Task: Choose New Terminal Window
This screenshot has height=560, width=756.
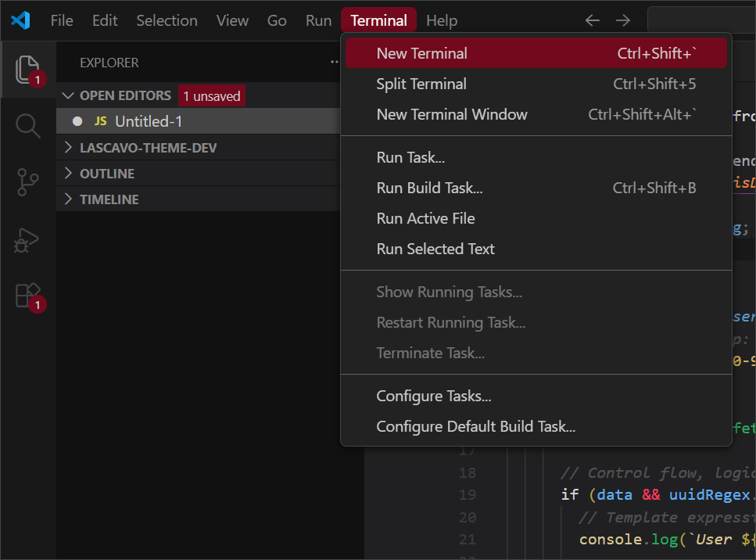Action: click(536, 114)
